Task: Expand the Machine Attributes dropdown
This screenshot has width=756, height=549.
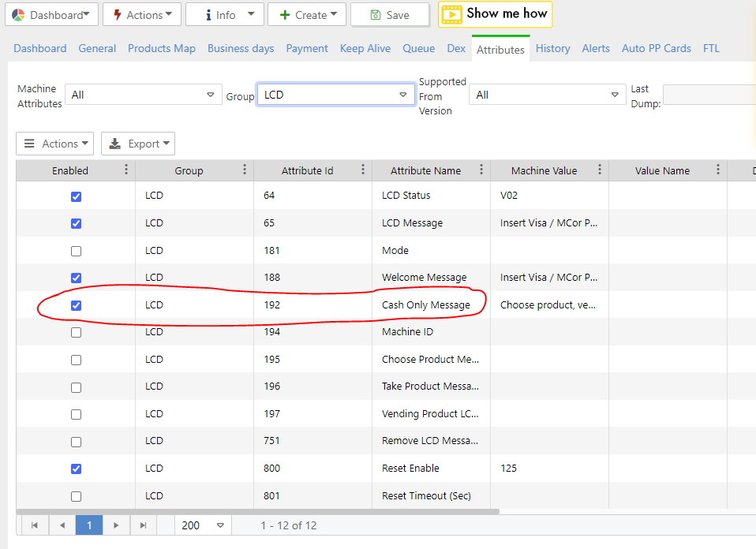Action: point(143,95)
